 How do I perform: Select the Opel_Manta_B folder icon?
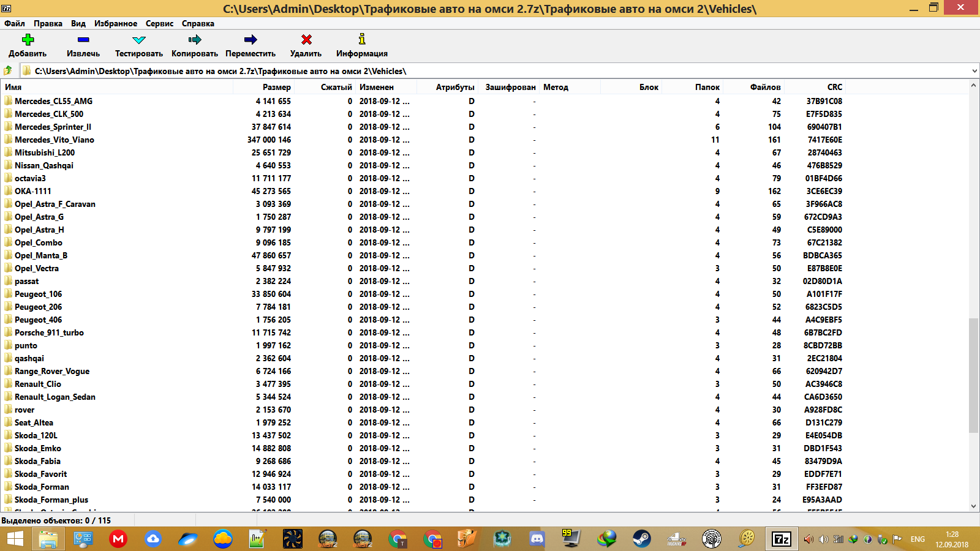(8, 255)
